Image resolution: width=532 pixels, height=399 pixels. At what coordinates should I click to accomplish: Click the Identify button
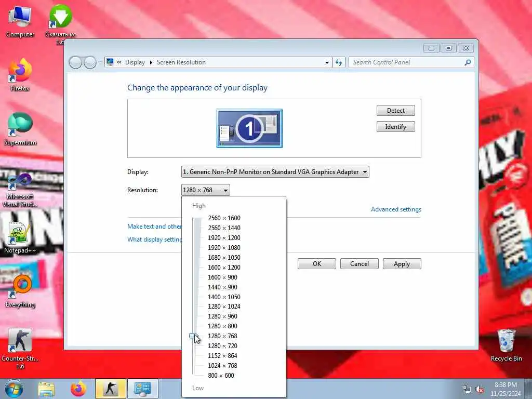pyautogui.click(x=395, y=127)
